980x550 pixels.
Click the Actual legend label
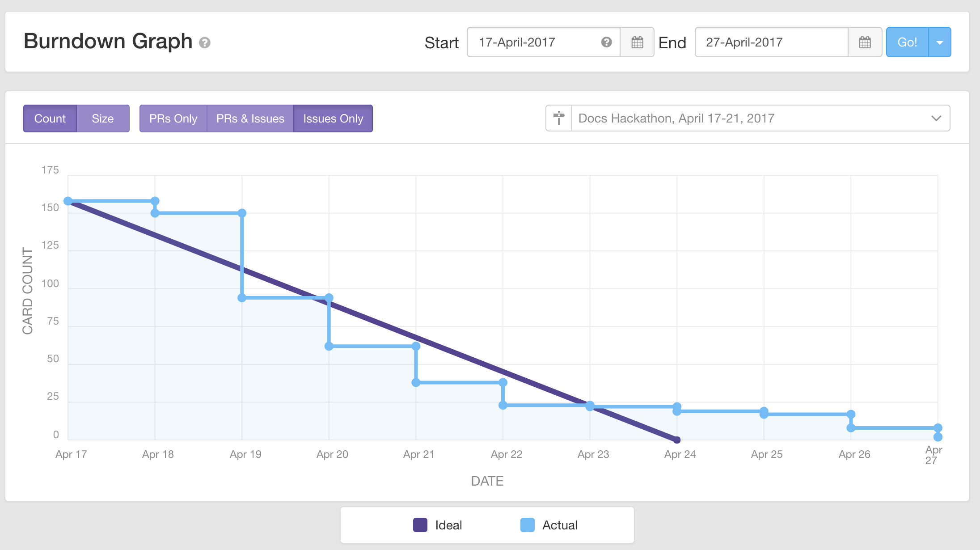coord(559,525)
